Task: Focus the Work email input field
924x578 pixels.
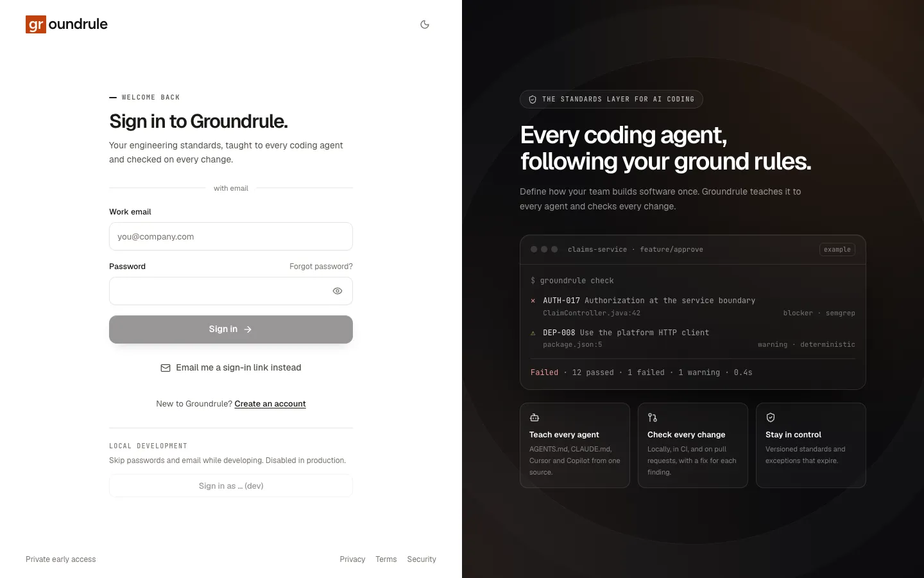Action: [231, 236]
